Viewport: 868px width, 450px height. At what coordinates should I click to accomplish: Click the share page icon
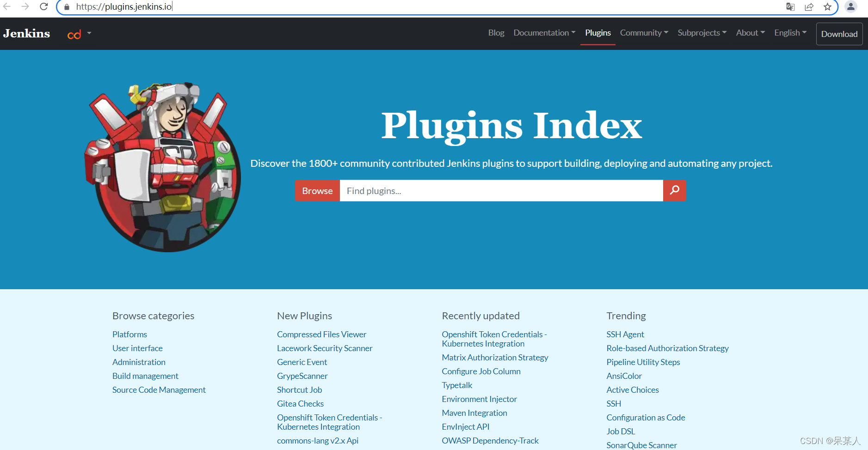click(x=809, y=6)
